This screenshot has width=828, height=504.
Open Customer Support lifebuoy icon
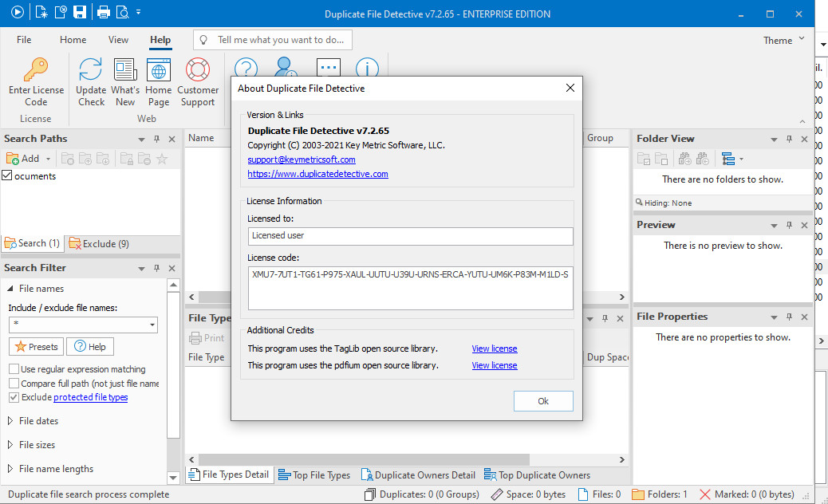[x=198, y=69]
